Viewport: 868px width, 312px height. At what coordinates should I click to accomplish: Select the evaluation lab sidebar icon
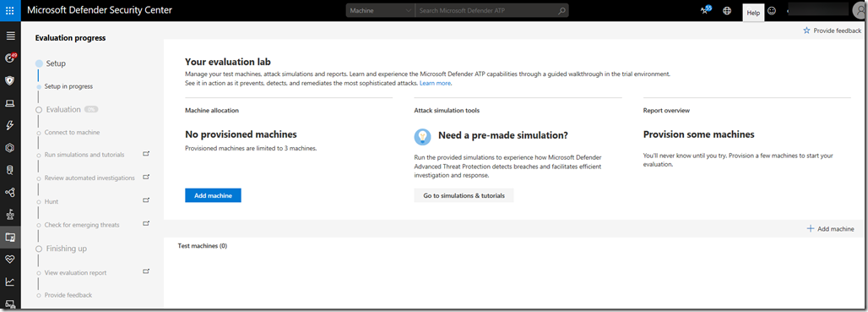[10, 238]
